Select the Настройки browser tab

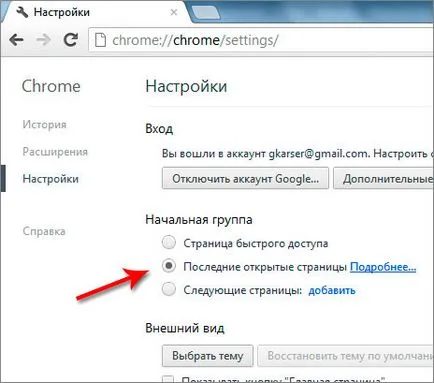pyautogui.click(x=97, y=12)
